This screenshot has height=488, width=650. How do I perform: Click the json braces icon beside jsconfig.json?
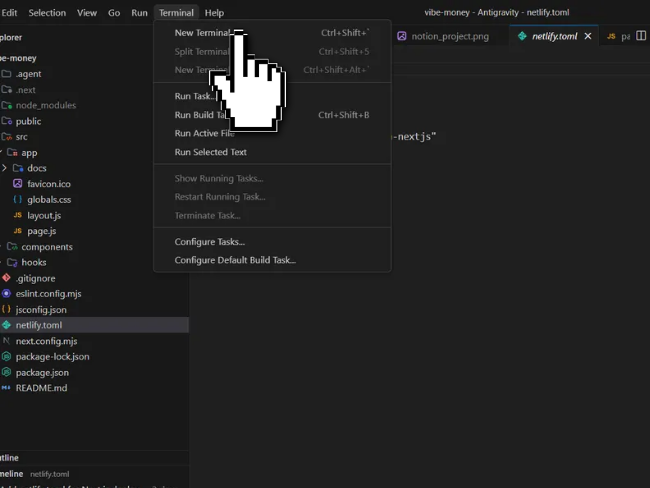[x=6, y=309]
